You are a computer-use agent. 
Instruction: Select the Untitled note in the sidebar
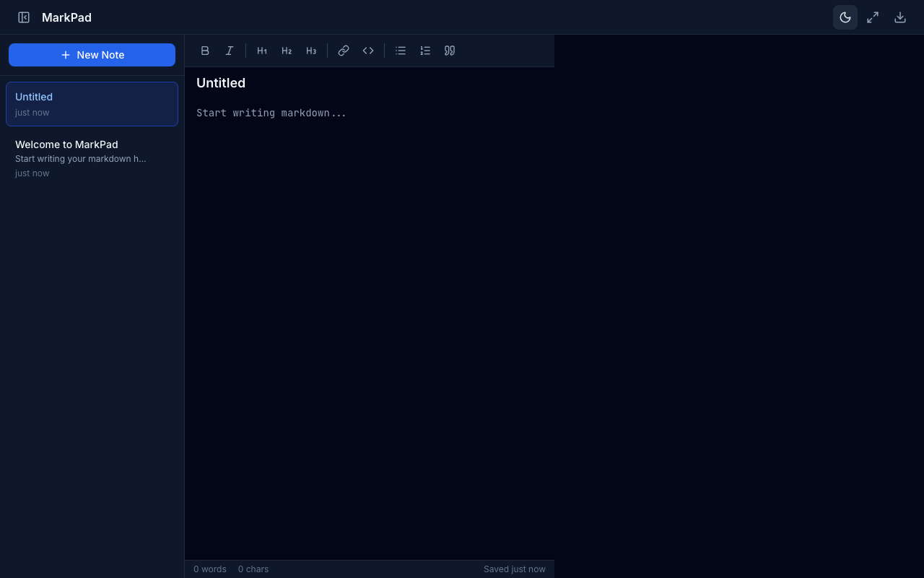(92, 103)
